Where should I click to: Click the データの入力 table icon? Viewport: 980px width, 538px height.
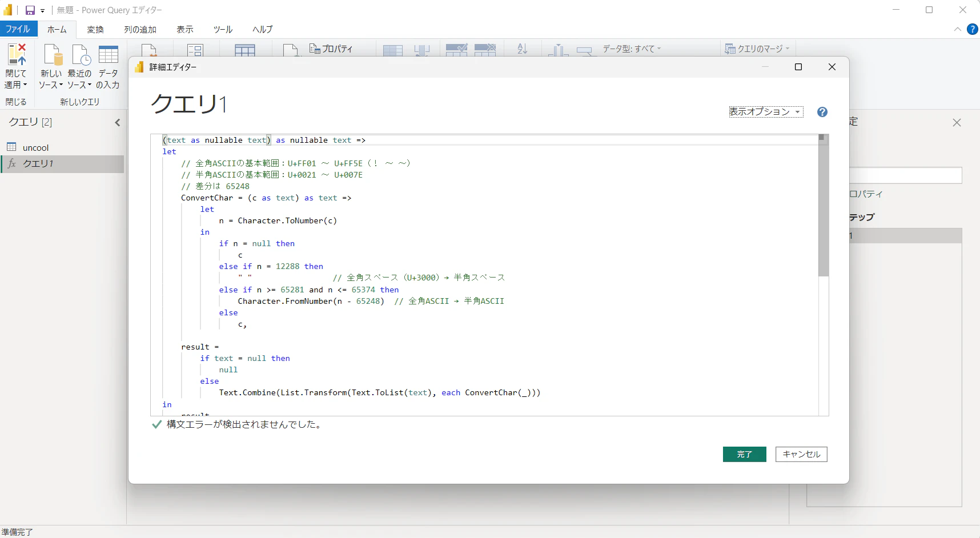(x=108, y=54)
